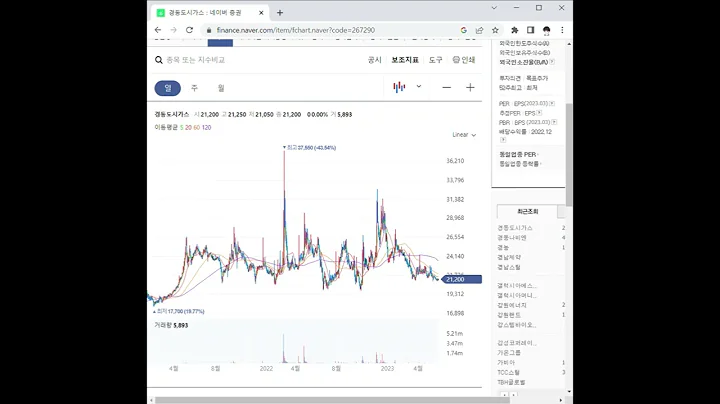Viewport: 720px width, 404px height.
Task: Select the candlestick chart type icon
Action: pyautogui.click(x=399, y=87)
